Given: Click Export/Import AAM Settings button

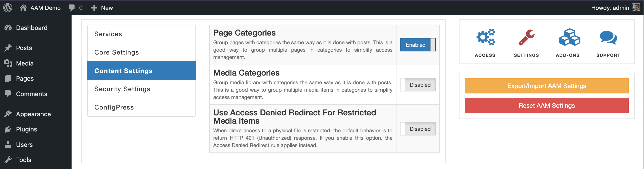Looking at the screenshot, I should click(x=546, y=86).
